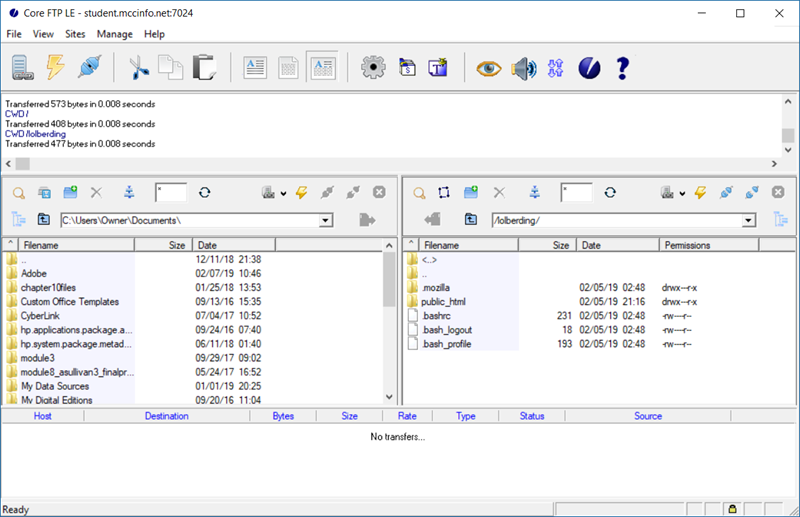Open the Help menu

click(154, 34)
